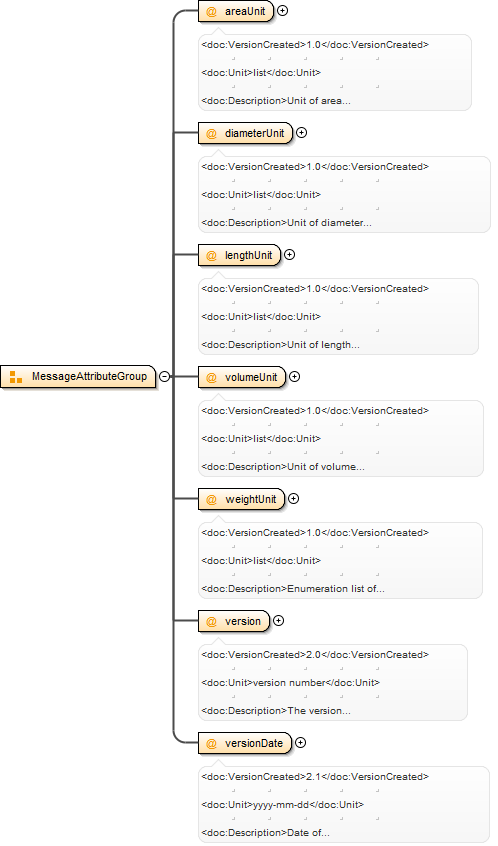Expand the lengthUnit attribute plus icon
The image size is (498, 846).
coord(290,255)
